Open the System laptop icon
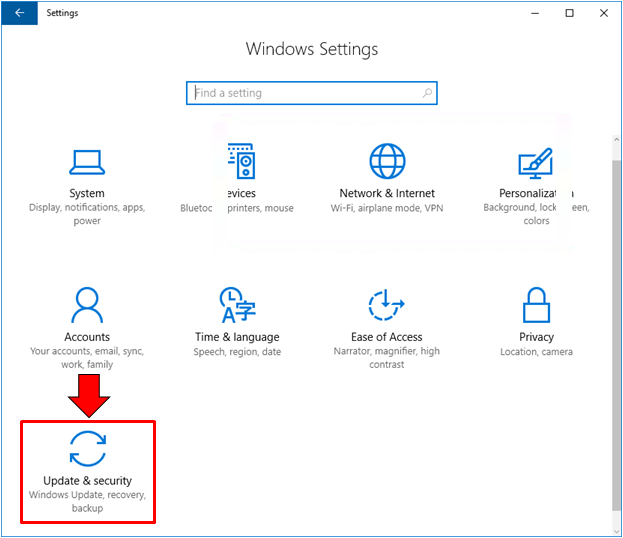623x538 pixels. click(87, 162)
